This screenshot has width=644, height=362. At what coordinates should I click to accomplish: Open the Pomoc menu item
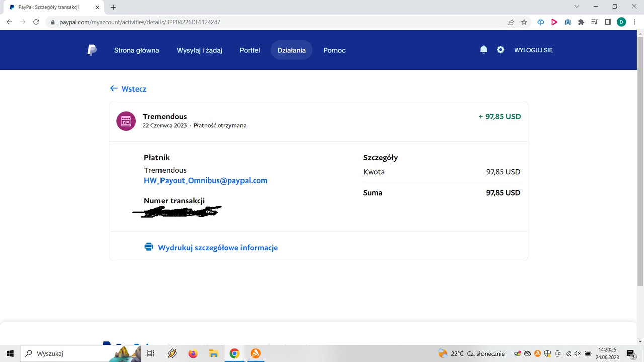335,50
